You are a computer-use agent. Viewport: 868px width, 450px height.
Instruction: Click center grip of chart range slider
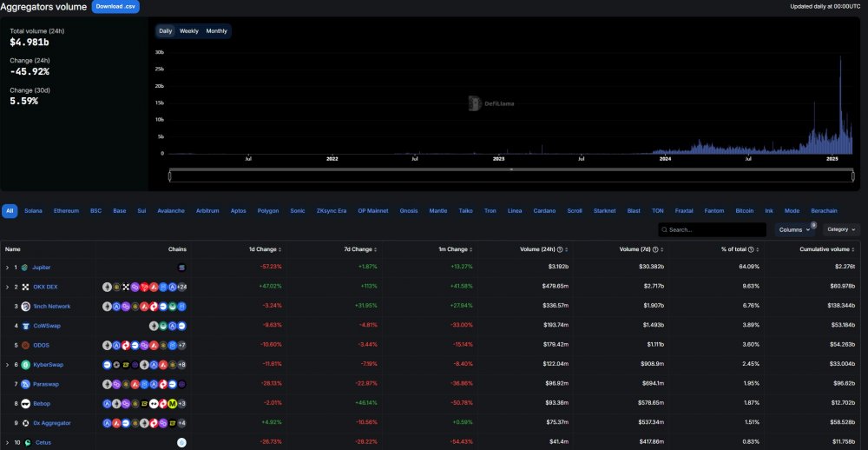511,169
